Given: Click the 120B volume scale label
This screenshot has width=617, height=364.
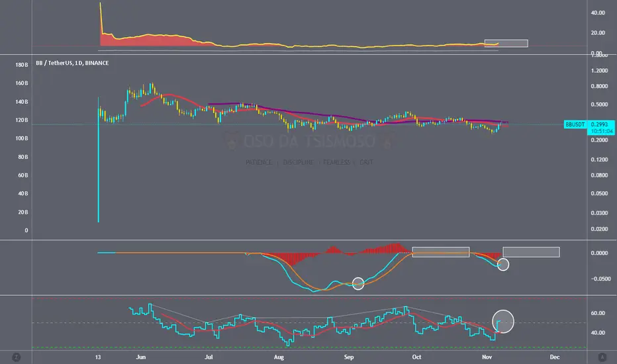Looking at the screenshot, I should 22,120.
